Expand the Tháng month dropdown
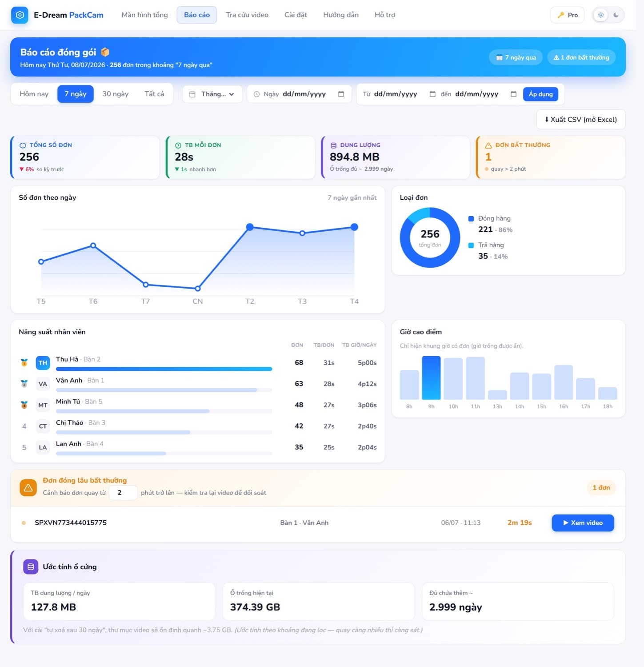This screenshot has width=644, height=667. pos(212,94)
